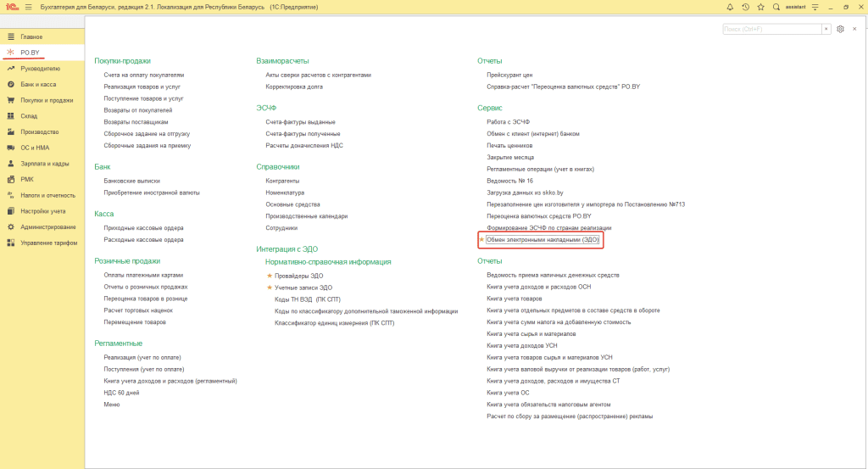Viewport: 868px width, 469px height.
Task: Open Прейскурант цен report
Action: (509, 75)
